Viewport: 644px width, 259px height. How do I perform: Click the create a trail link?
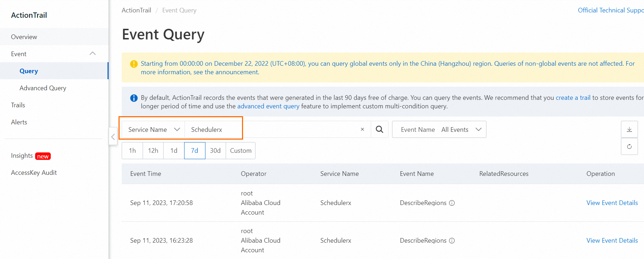click(573, 98)
